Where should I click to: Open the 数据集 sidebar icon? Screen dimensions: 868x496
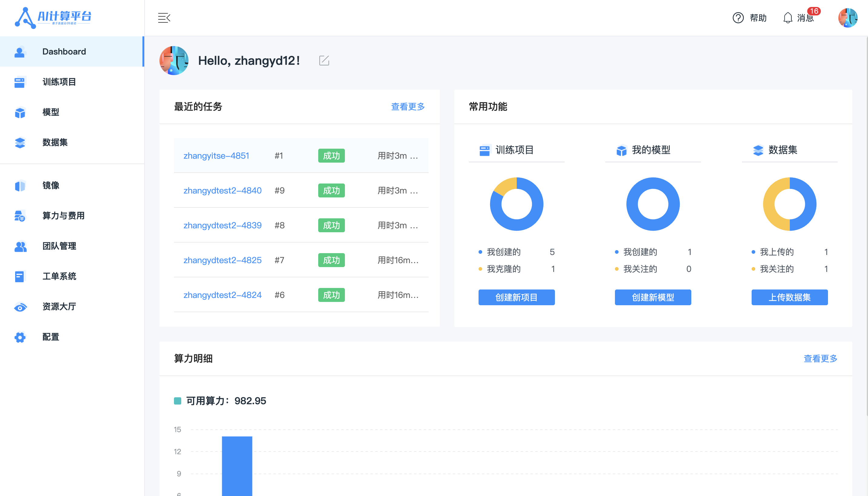(x=20, y=143)
